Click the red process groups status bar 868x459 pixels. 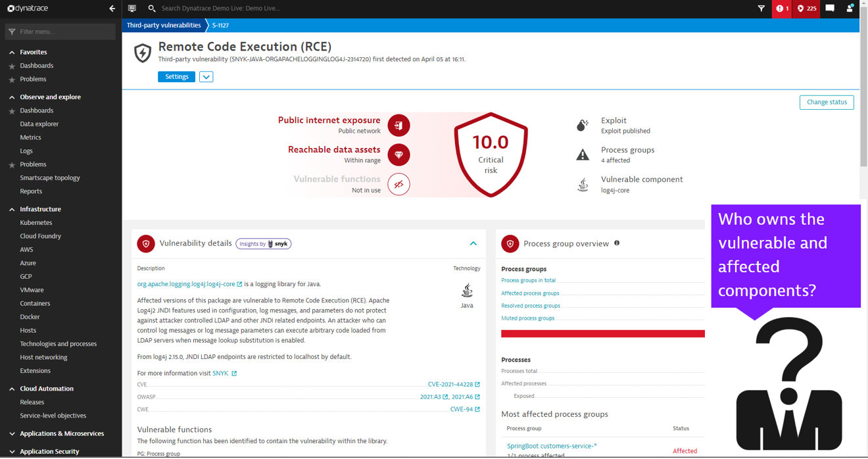(x=602, y=334)
